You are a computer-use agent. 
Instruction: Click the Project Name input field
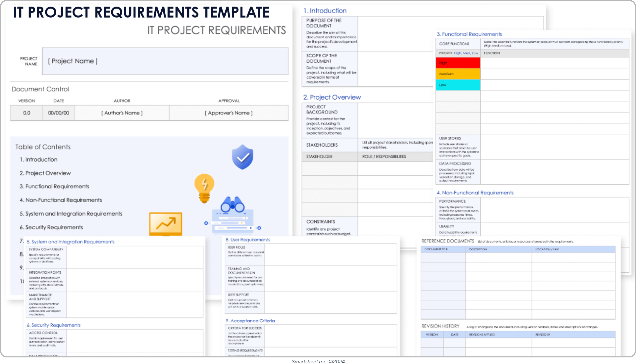[165, 61]
